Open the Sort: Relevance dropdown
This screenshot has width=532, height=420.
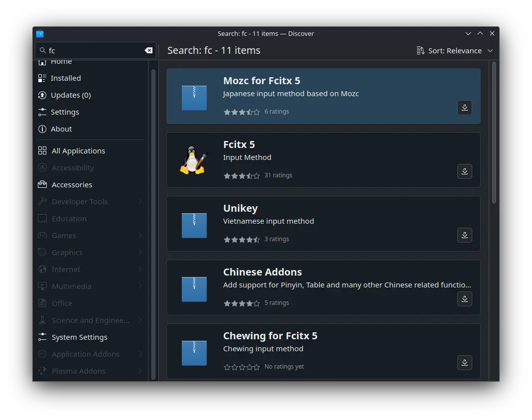pyautogui.click(x=455, y=50)
